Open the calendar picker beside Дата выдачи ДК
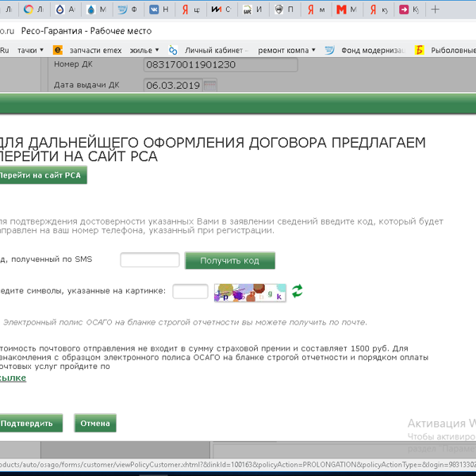476x476 pixels. (210, 85)
